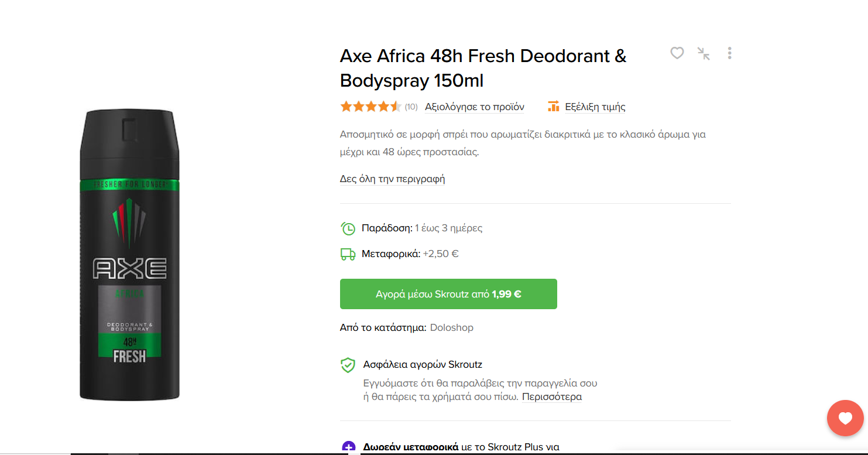The image size is (868, 455).
Task: Open 'Εξέλιξη τιμής' price history
Action: pos(595,107)
